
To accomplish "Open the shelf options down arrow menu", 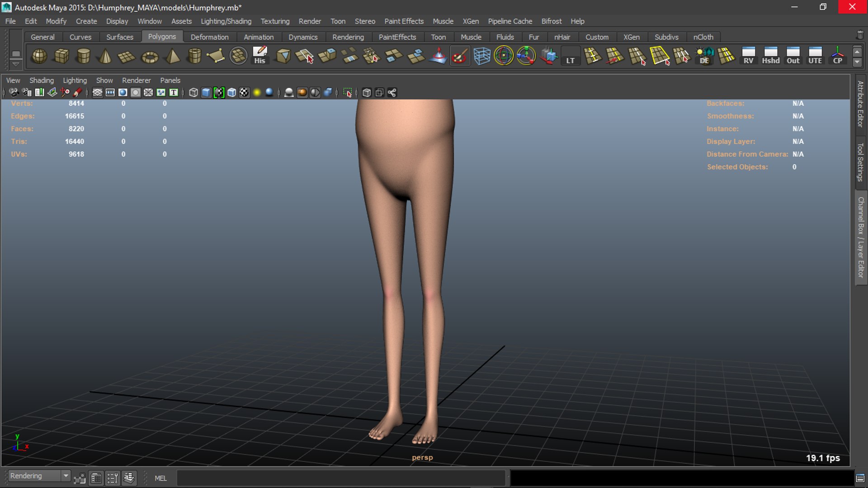I will [x=16, y=64].
